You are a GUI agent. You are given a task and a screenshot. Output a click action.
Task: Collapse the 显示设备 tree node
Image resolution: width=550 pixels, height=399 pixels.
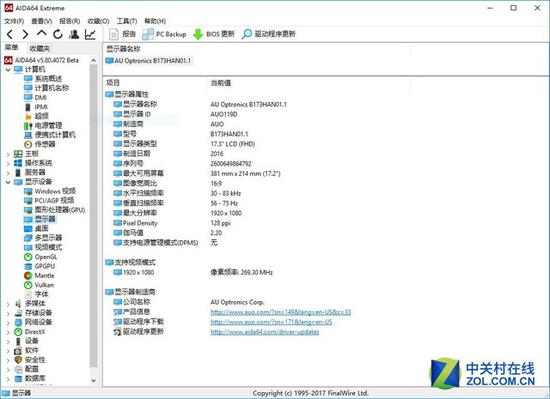[x=8, y=182]
